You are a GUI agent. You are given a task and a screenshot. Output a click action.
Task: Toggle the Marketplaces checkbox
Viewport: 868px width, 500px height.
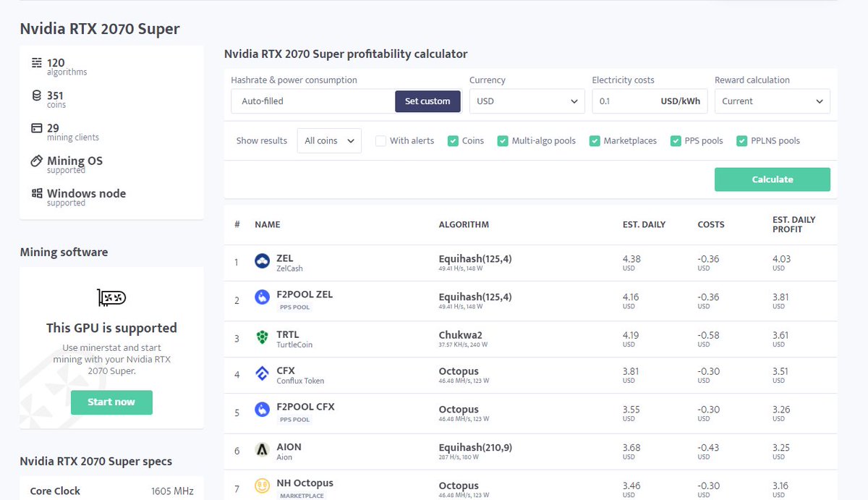[x=595, y=141]
